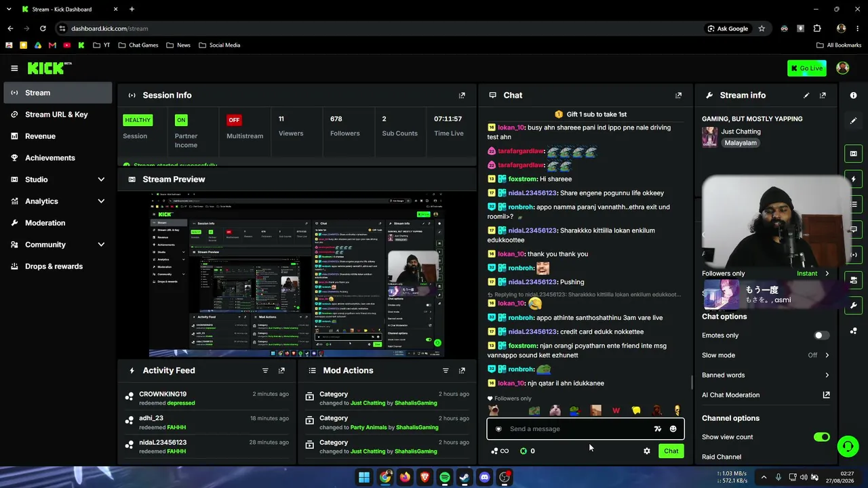Toggle the lightning bolt icon in right sidebar
The width and height of the screenshot is (868, 488).
tap(853, 179)
